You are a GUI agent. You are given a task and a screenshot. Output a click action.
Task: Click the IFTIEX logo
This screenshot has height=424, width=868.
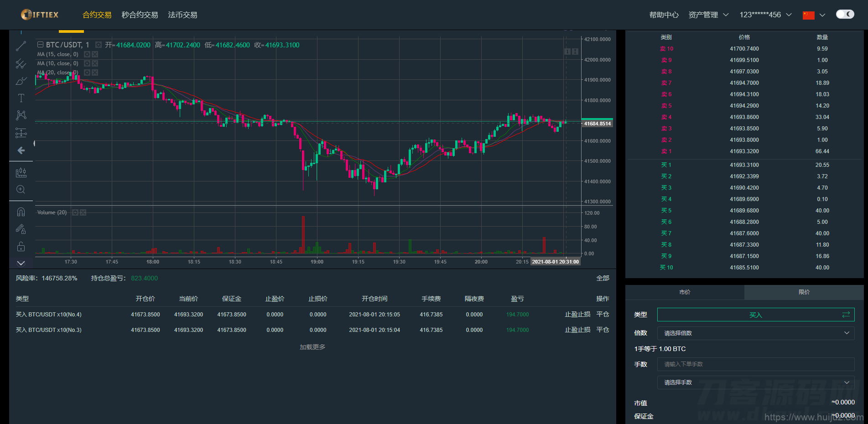[x=40, y=15]
